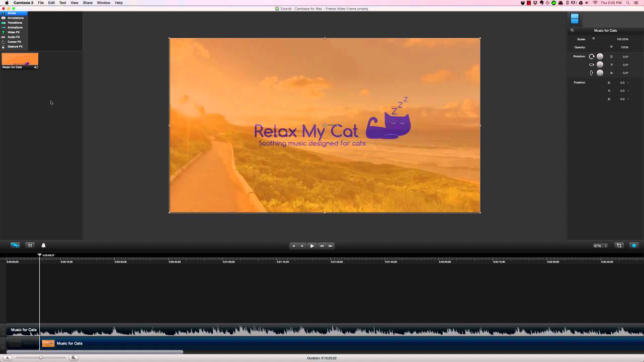Open the File menu
Image resolution: width=644 pixels, height=362 pixels.
coord(41,3)
